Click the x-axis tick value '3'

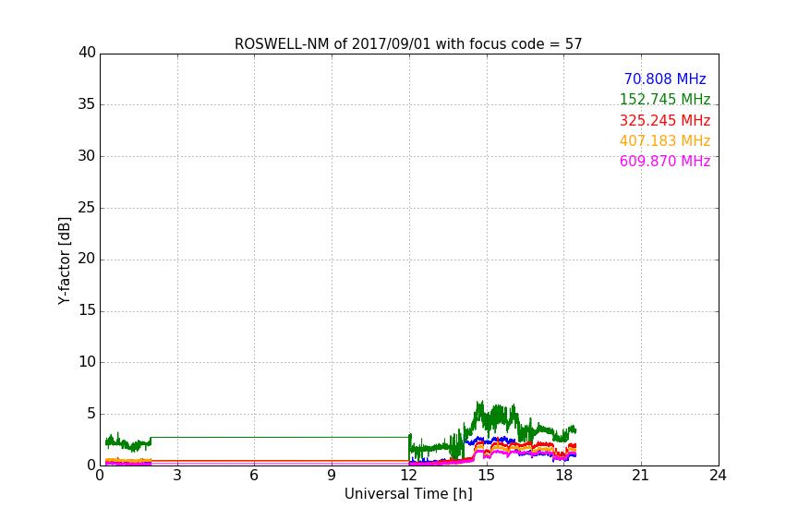coord(177,476)
